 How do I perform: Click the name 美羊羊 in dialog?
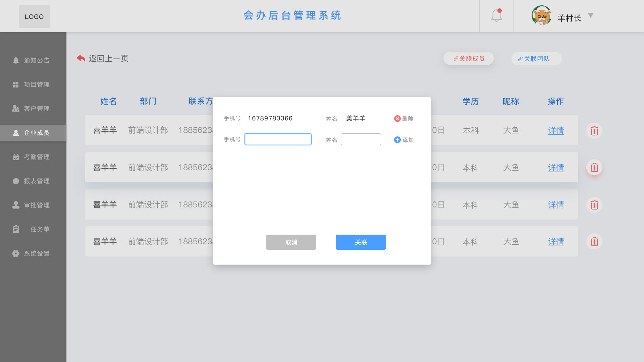point(356,118)
